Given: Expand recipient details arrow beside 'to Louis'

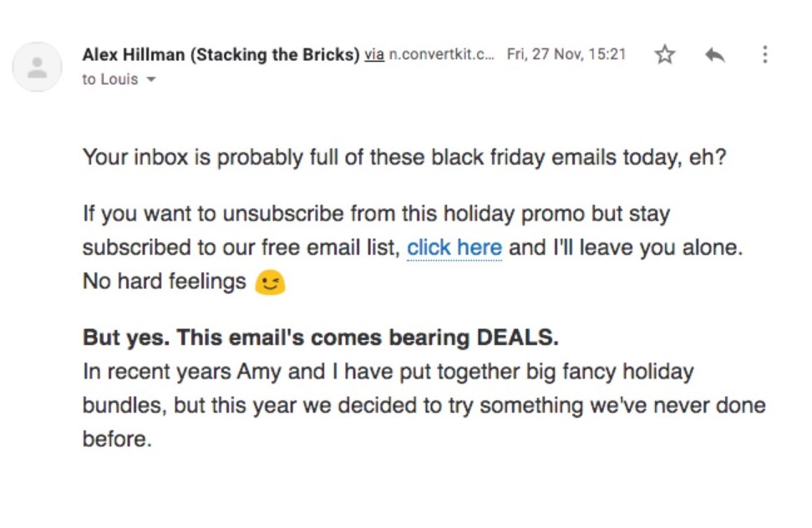Looking at the screenshot, I should point(151,80).
